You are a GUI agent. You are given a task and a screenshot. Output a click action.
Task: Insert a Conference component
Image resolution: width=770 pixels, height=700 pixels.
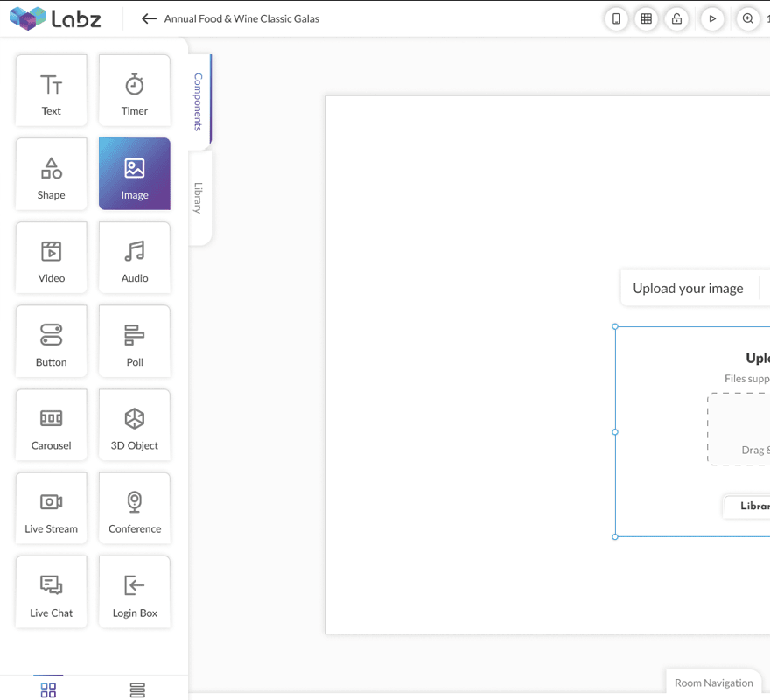(x=135, y=508)
